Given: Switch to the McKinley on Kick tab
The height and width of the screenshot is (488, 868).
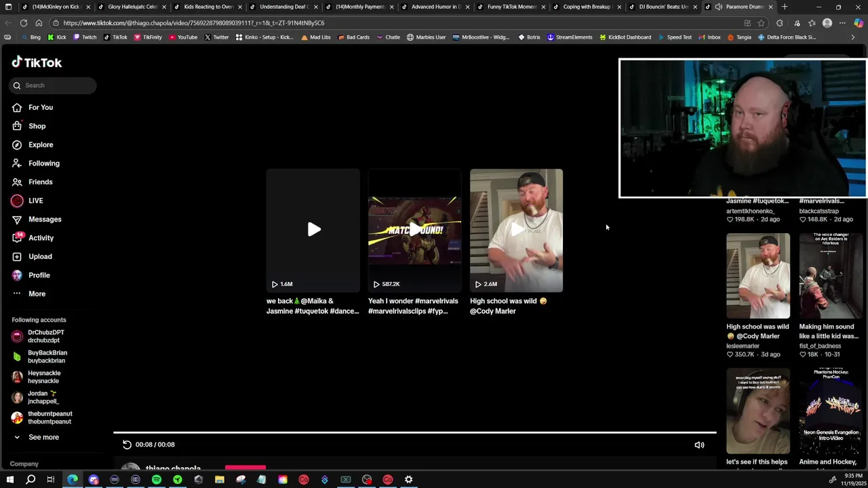Looking at the screenshot, I should [x=56, y=7].
